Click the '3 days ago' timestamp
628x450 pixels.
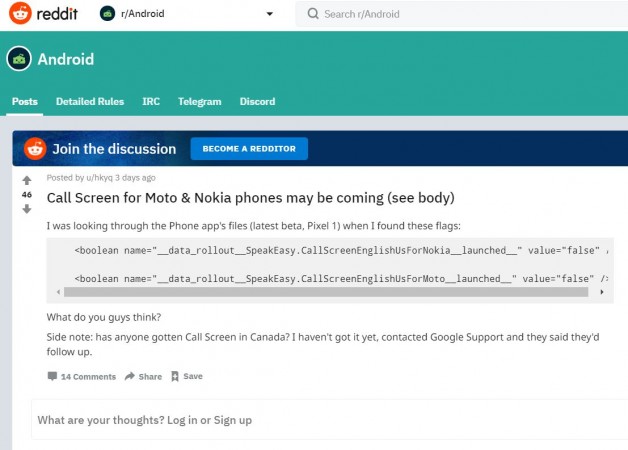pyautogui.click(x=135, y=178)
